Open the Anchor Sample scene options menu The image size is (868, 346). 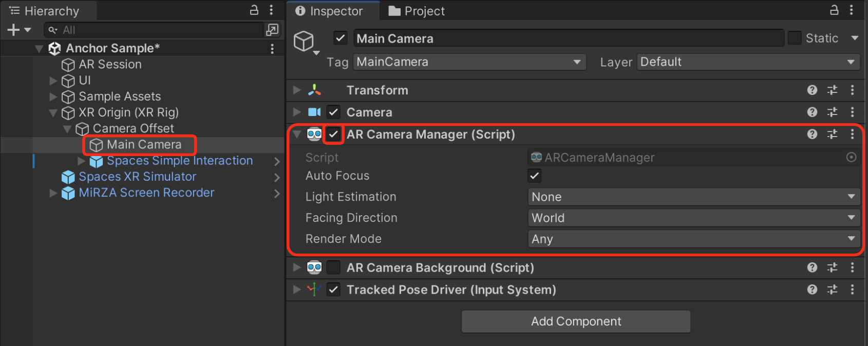272,49
